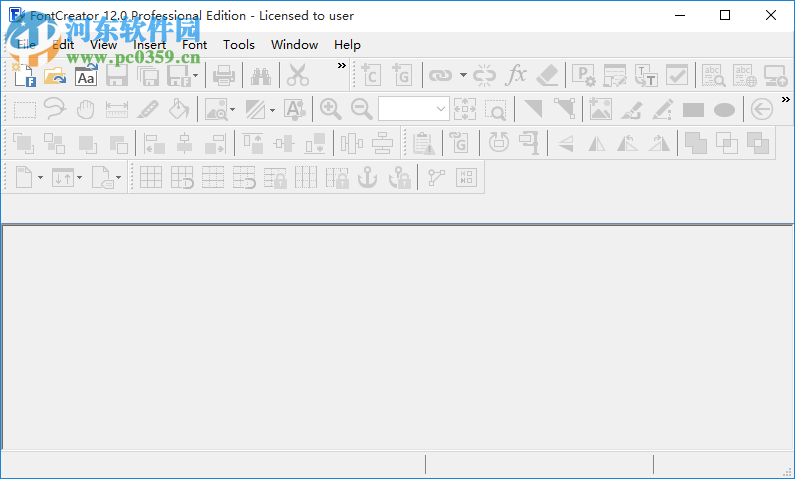Screen dimensions: 795x479
Task: Click the Cut scissors icon
Action: pyautogui.click(x=298, y=76)
